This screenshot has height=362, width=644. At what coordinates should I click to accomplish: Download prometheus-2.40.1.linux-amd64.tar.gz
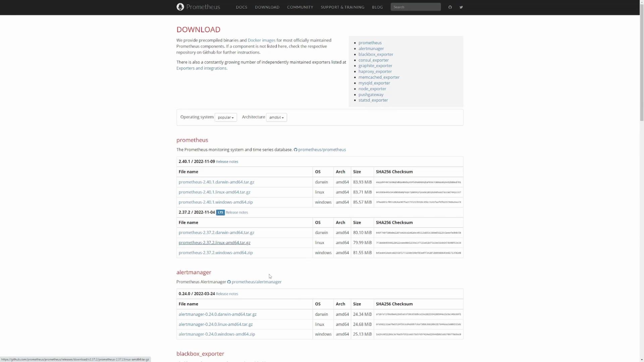click(x=214, y=192)
